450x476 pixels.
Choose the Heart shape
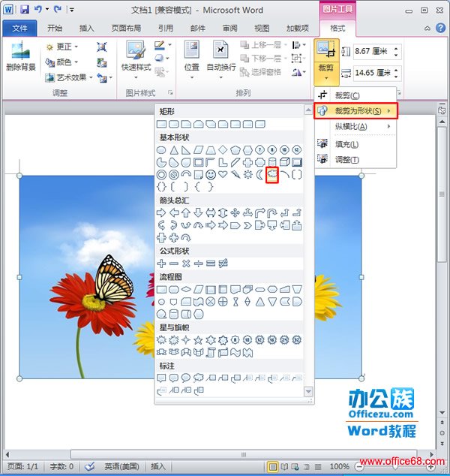coord(223,174)
